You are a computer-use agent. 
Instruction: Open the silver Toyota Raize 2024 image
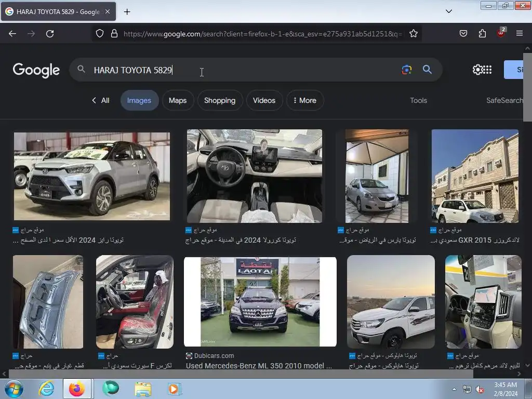pos(92,176)
